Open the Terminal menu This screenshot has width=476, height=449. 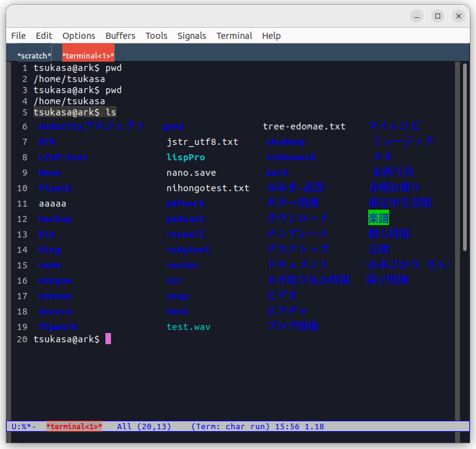[234, 36]
